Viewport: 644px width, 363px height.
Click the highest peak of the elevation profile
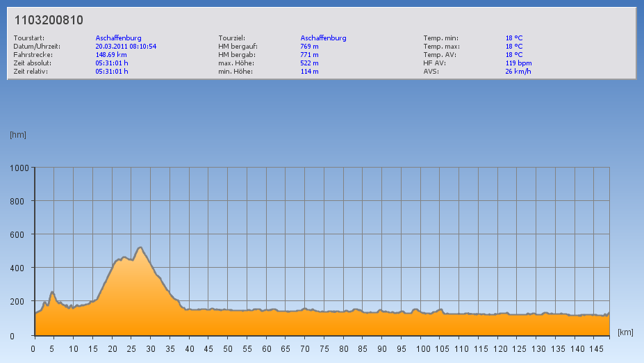point(140,248)
